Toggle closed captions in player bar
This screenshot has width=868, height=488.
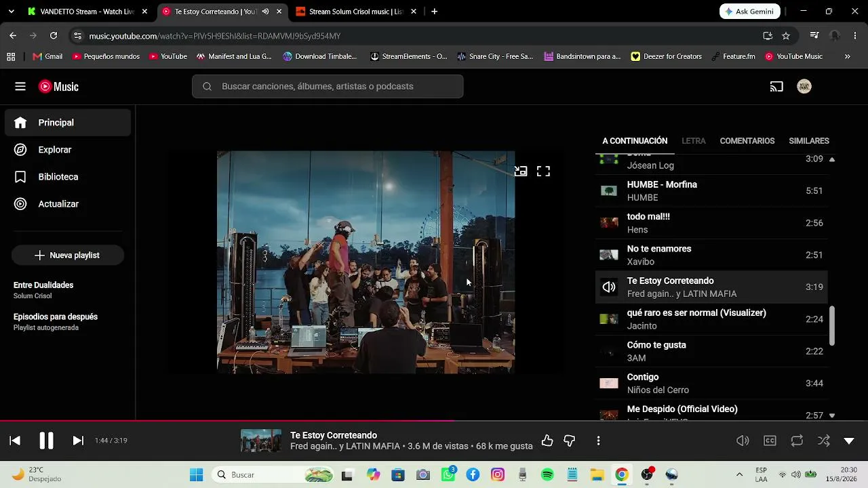[x=770, y=441]
